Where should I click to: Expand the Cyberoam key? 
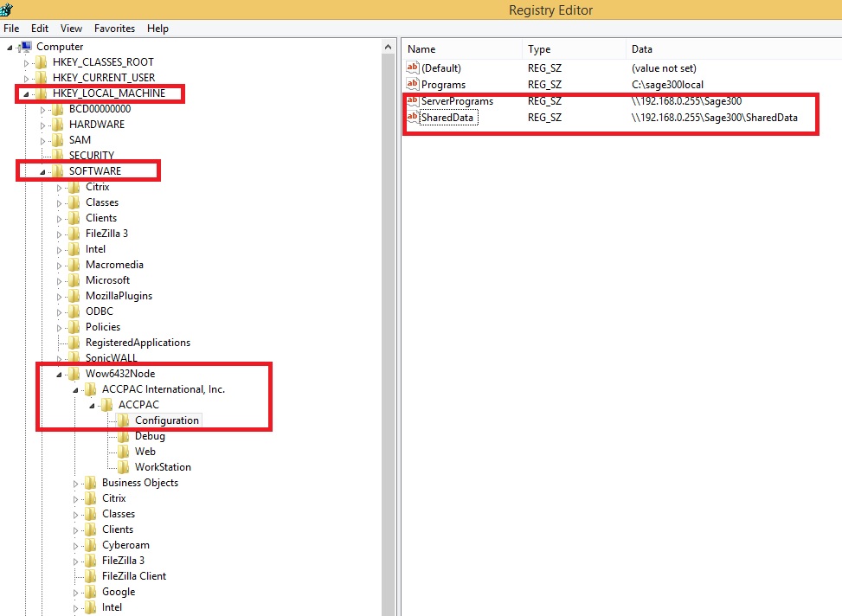point(75,546)
